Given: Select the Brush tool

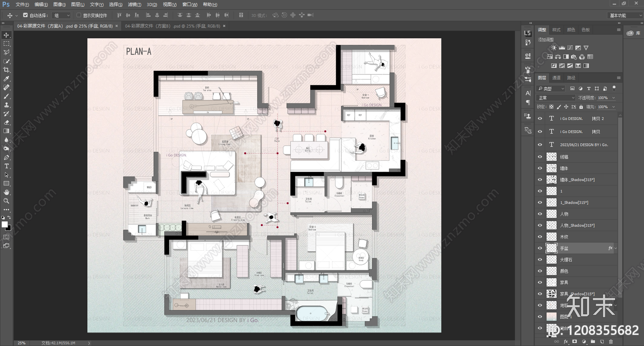Looking at the screenshot, I should [x=6, y=96].
